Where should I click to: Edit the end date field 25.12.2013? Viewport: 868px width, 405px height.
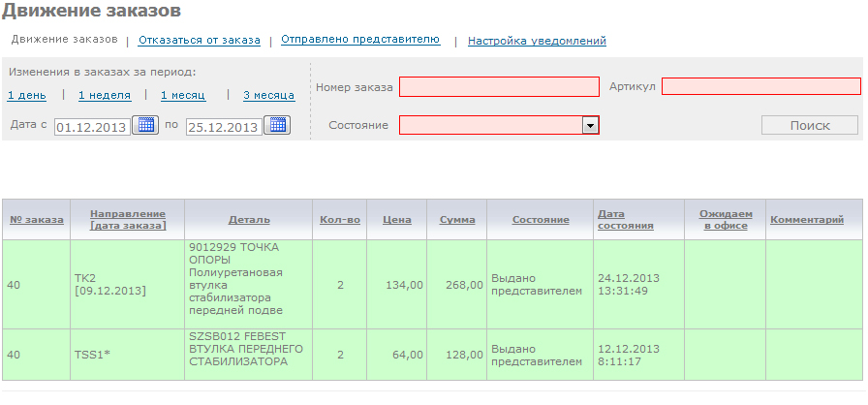(x=223, y=127)
